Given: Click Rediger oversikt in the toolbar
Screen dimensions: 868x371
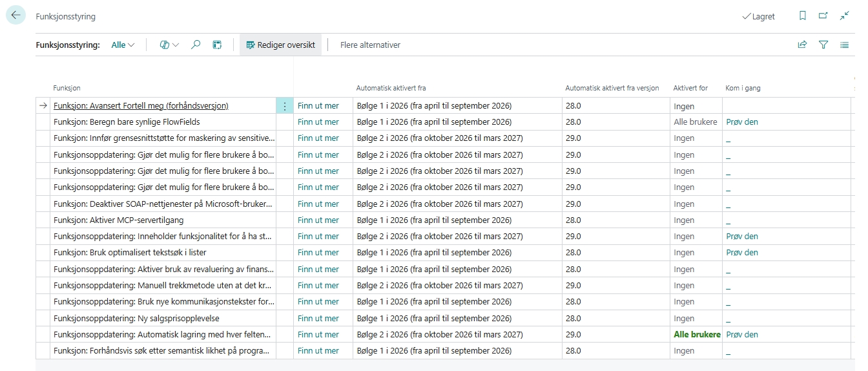Looking at the screenshot, I should pyautogui.click(x=280, y=45).
